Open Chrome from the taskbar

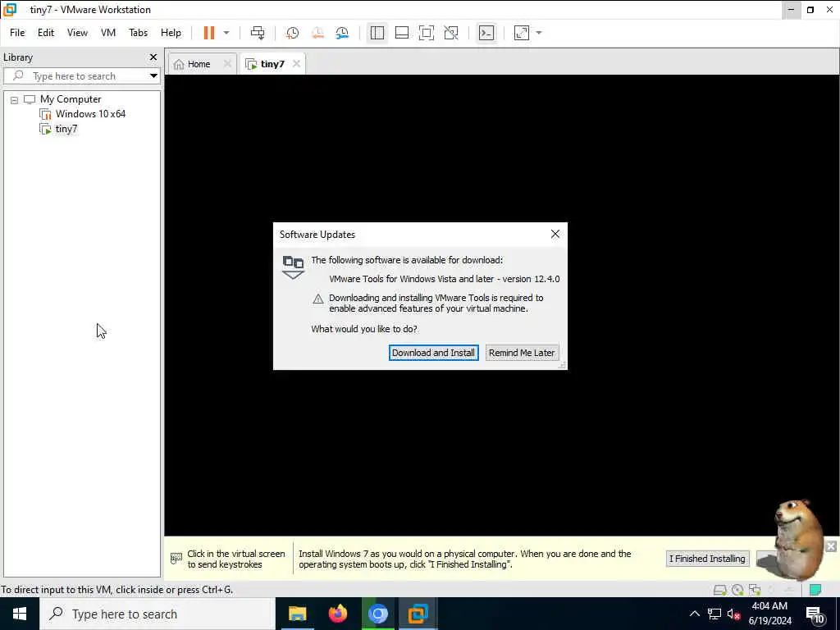click(x=377, y=614)
